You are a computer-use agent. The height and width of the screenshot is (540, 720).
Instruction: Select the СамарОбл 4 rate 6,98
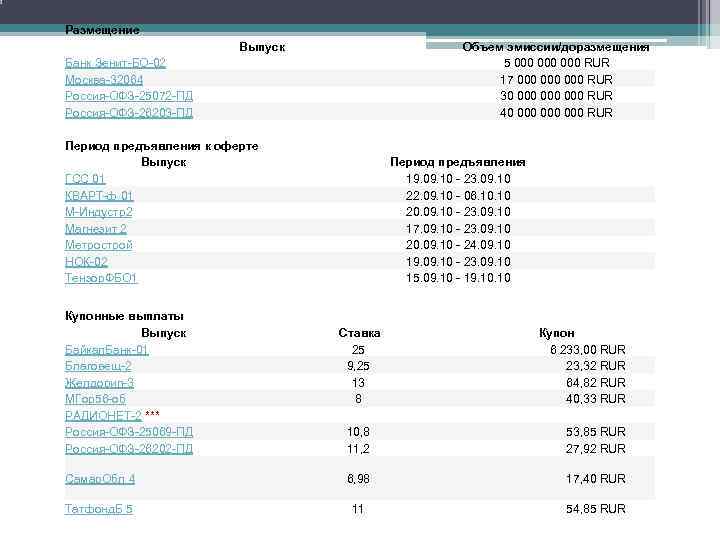coord(358,479)
